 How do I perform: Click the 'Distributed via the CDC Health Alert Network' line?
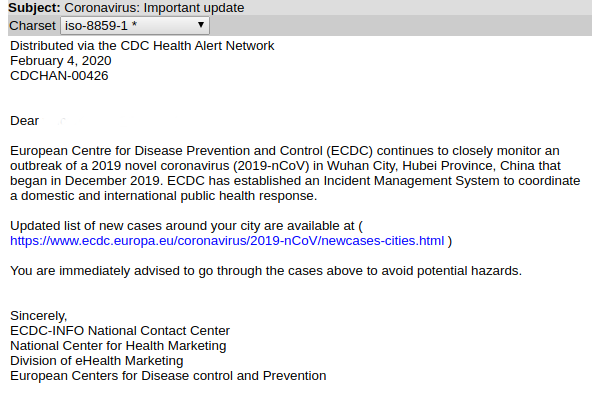click(x=142, y=46)
